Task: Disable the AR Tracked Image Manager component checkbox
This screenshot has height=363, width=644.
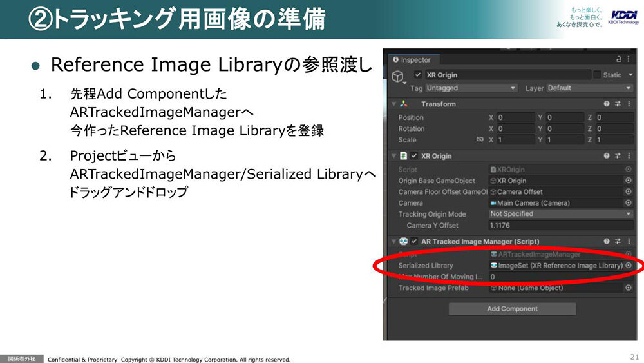Action: [413, 242]
